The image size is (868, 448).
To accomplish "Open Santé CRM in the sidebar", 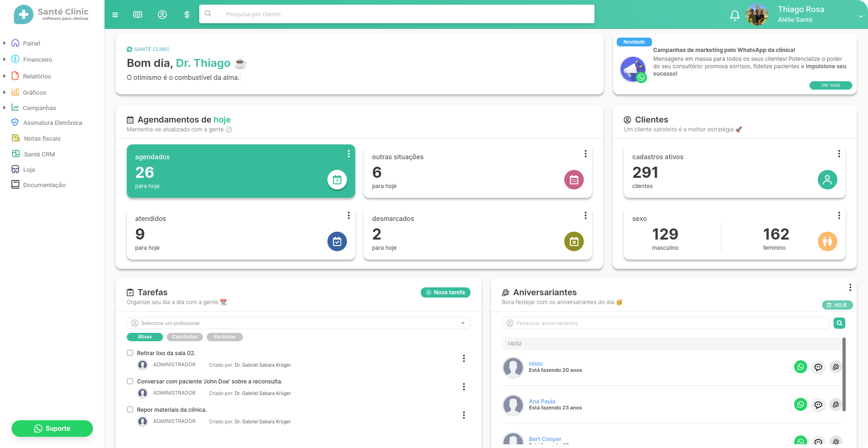I will pos(39,154).
